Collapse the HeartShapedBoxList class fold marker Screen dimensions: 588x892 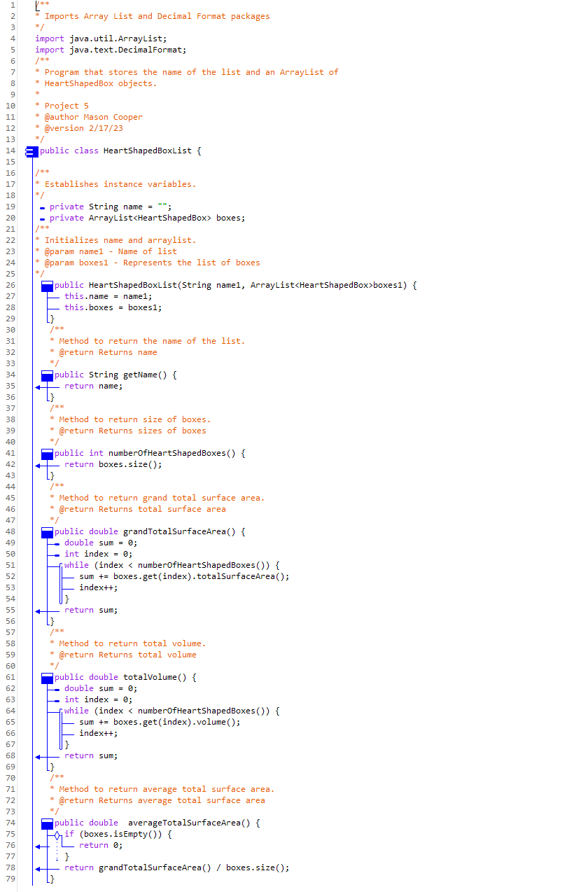(31, 151)
